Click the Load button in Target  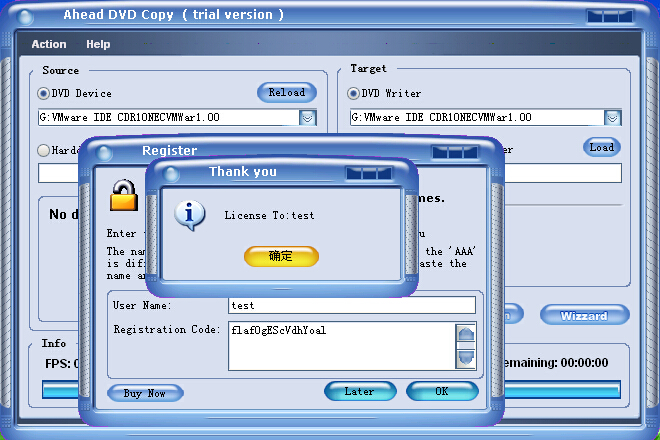coord(601,147)
